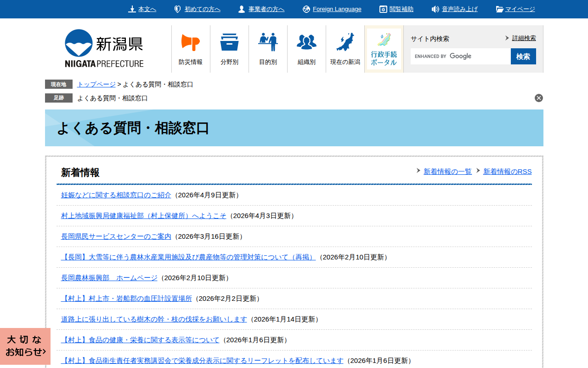Open the 行政手続ポータル banner
This screenshot has height=368, width=588.
[384, 49]
